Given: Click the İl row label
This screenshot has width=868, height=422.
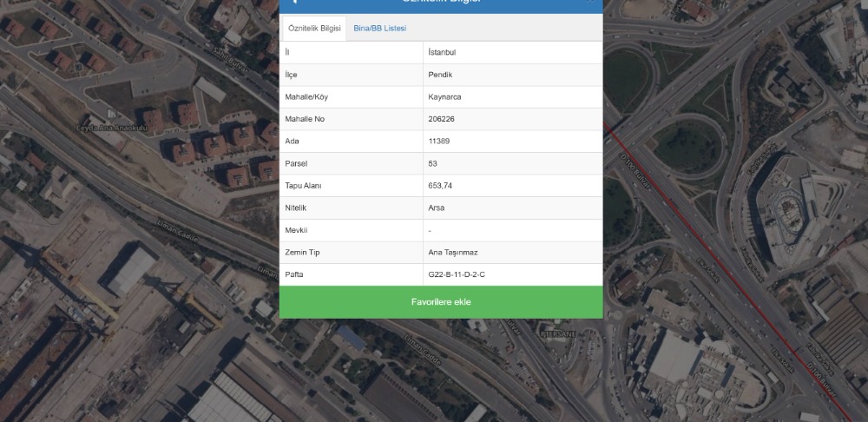Looking at the screenshot, I should click(286, 53).
